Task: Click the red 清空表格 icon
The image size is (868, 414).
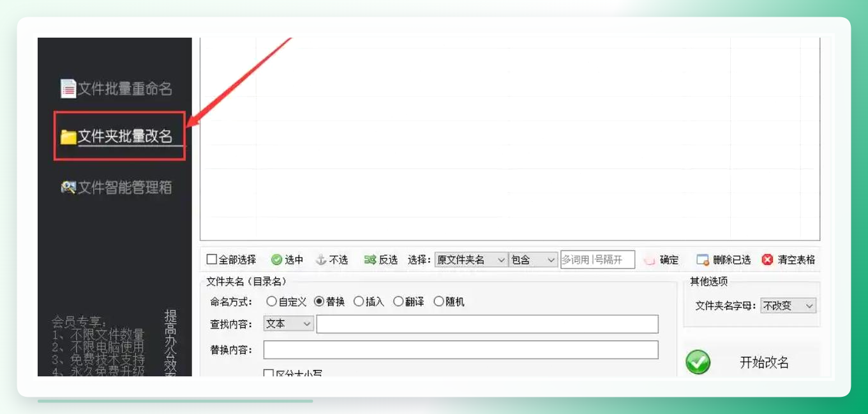Action: tap(768, 260)
